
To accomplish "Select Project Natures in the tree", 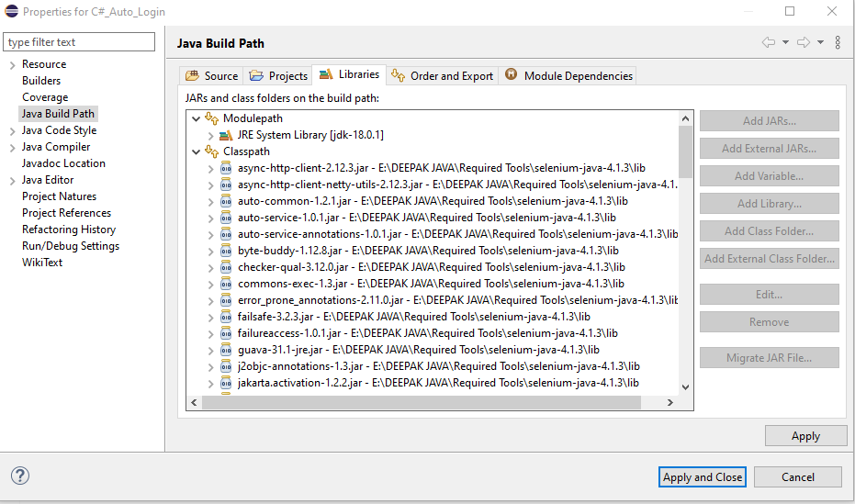I will (x=59, y=196).
